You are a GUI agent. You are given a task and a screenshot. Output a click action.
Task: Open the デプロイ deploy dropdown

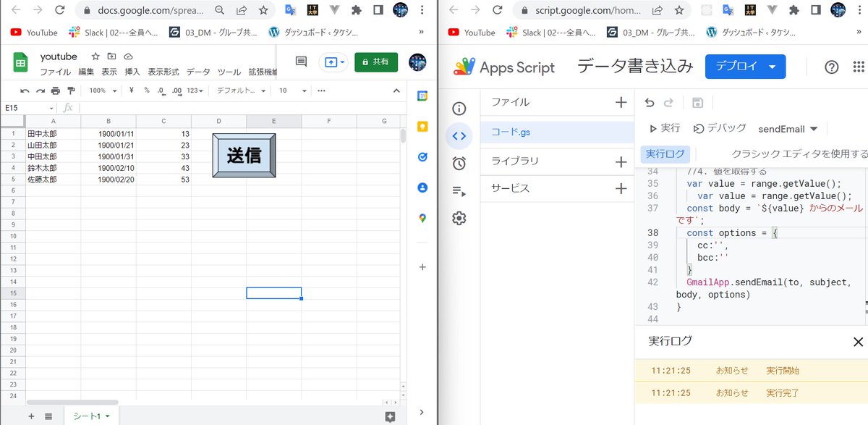[x=745, y=66]
